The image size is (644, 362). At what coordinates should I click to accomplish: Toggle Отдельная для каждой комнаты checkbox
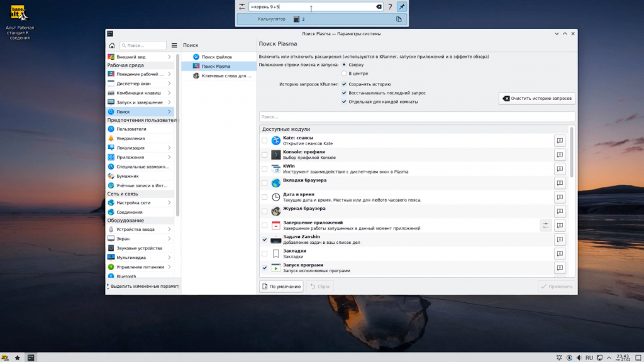pos(344,102)
